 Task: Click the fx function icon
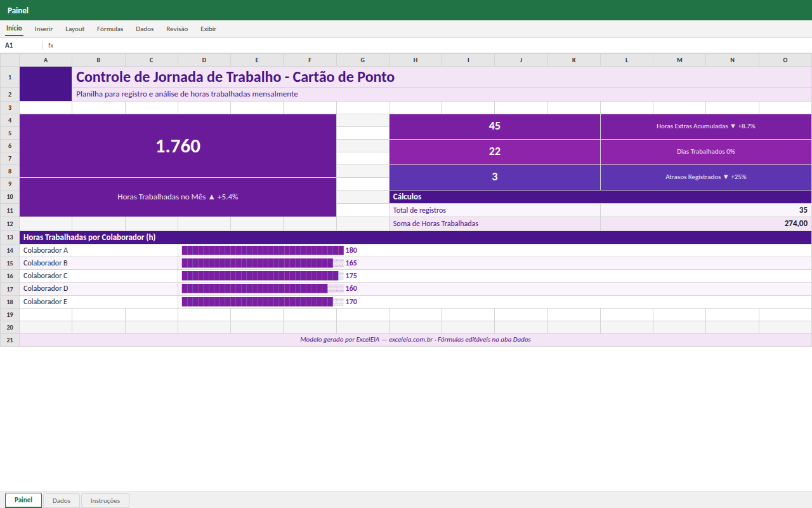[x=51, y=46]
